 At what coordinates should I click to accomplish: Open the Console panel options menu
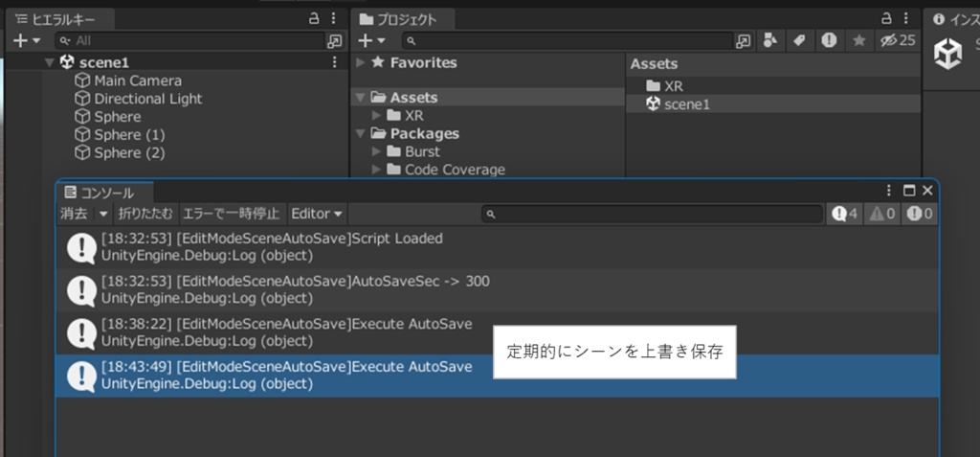point(889,191)
